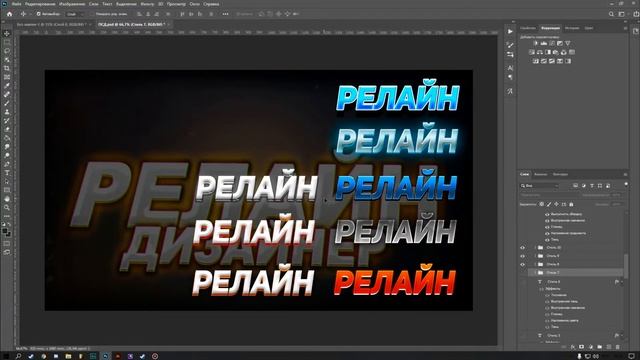Add a Vibrance adjustment layer
Viewport: 640px width, 360px height.
click(568, 43)
